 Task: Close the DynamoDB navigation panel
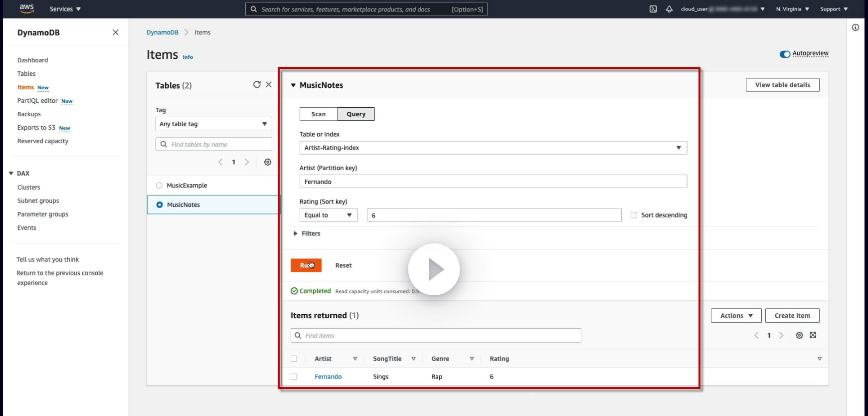click(x=116, y=32)
